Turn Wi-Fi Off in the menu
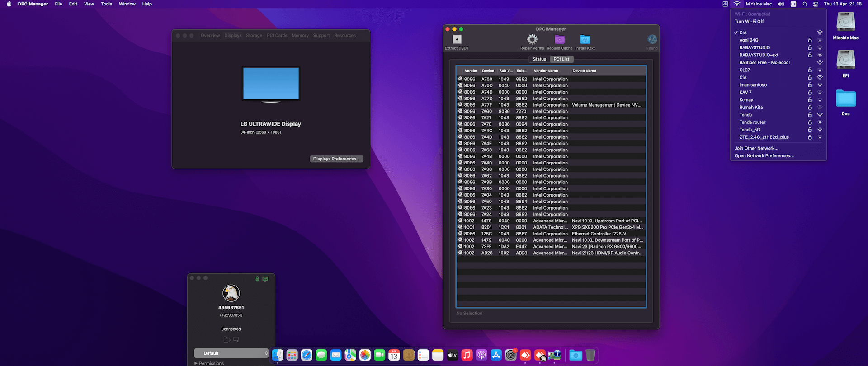This screenshot has width=868, height=366. (749, 22)
